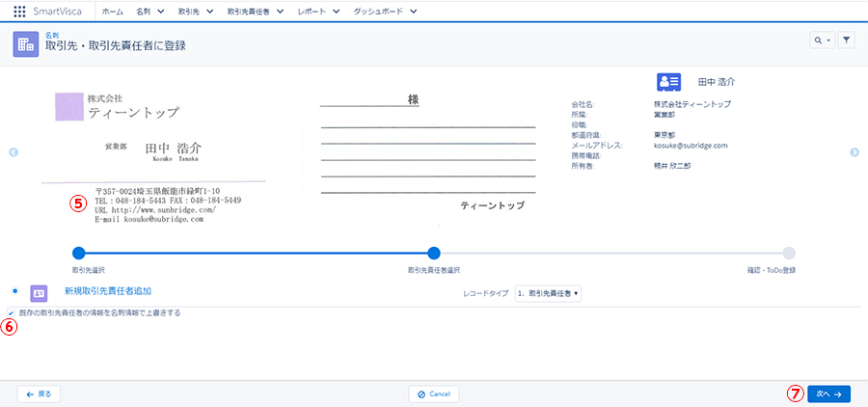Click the SmartVisca app name
Image resolution: width=868 pixels, height=407 pixels.
point(58,12)
